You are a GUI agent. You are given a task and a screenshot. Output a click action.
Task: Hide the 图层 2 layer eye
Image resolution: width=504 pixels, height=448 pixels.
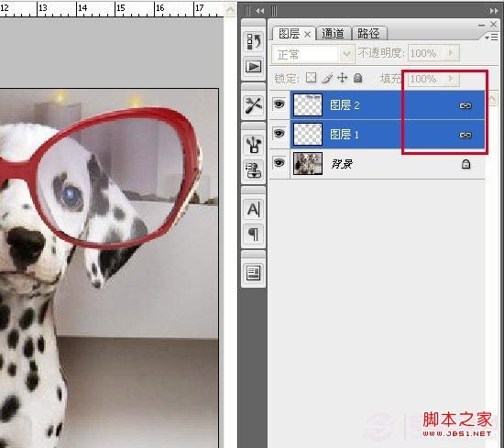(279, 104)
